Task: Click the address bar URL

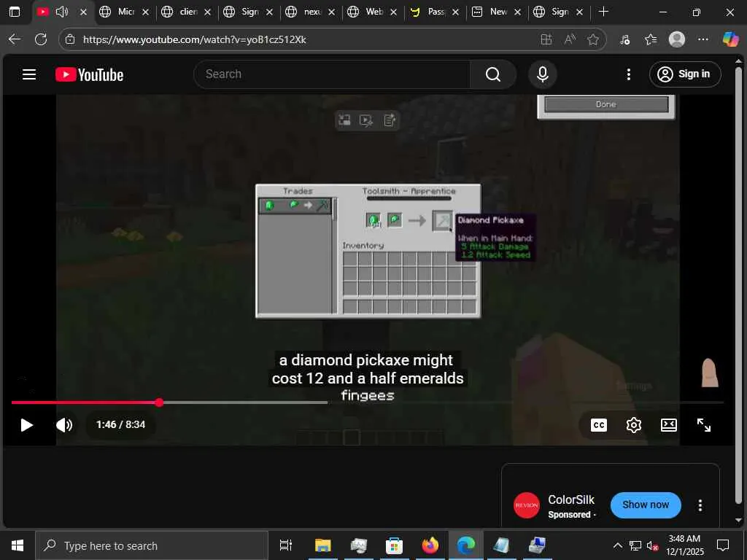Action: [194, 39]
